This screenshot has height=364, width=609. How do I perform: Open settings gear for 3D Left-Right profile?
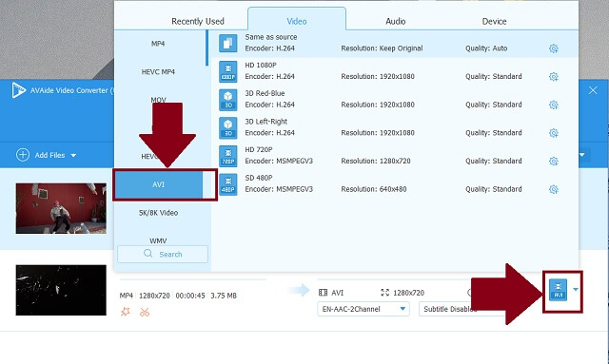(x=554, y=133)
